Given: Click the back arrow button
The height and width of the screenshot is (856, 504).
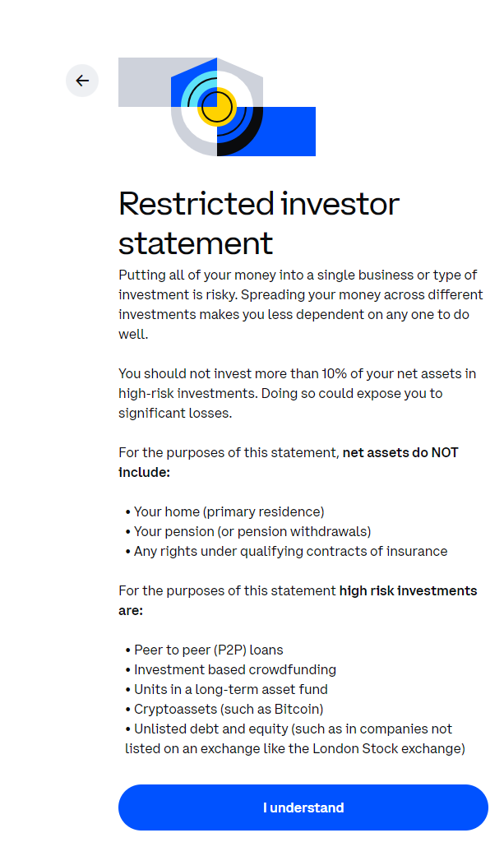Looking at the screenshot, I should coord(82,81).
